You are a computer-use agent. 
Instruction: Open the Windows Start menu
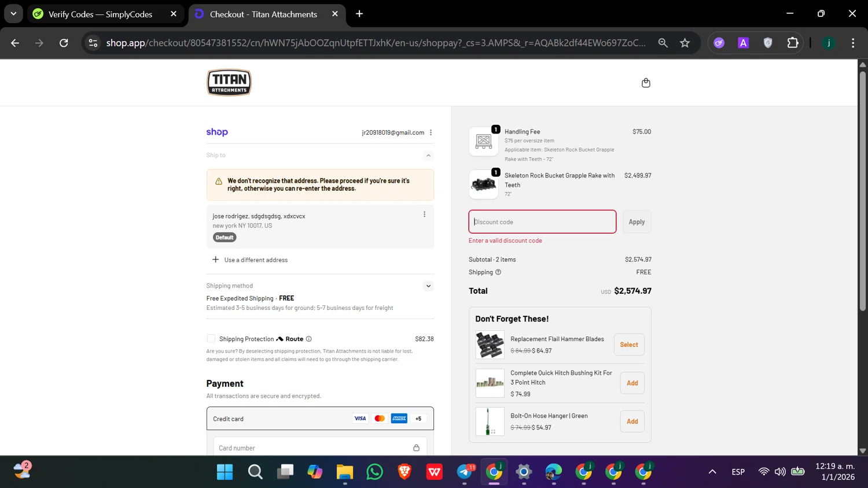pos(225,472)
